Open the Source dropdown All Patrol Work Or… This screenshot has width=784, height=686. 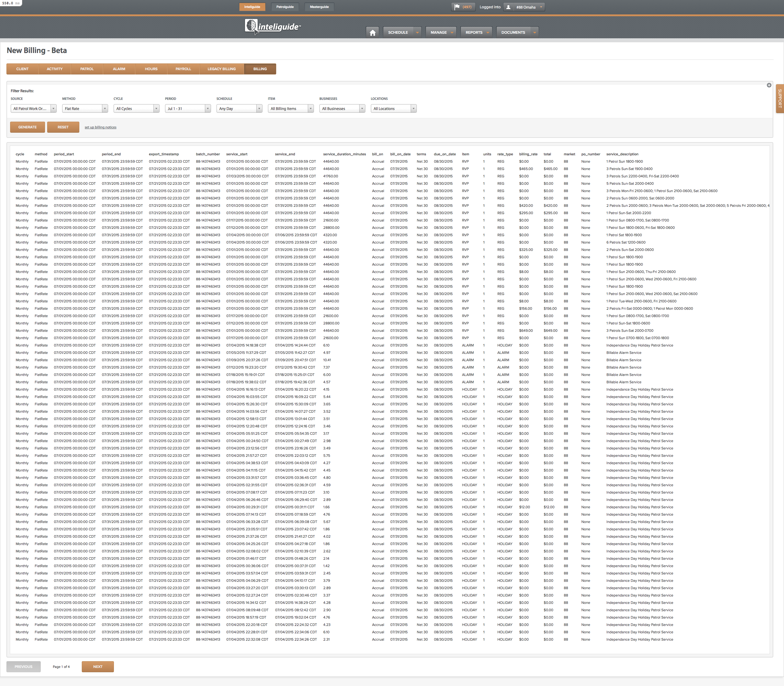[x=34, y=109]
